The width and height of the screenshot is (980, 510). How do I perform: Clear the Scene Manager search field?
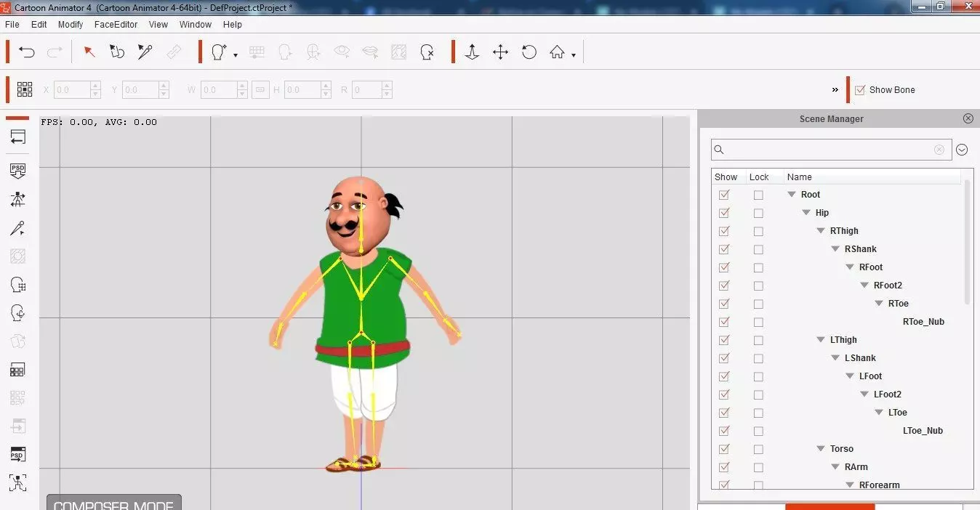click(939, 150)
